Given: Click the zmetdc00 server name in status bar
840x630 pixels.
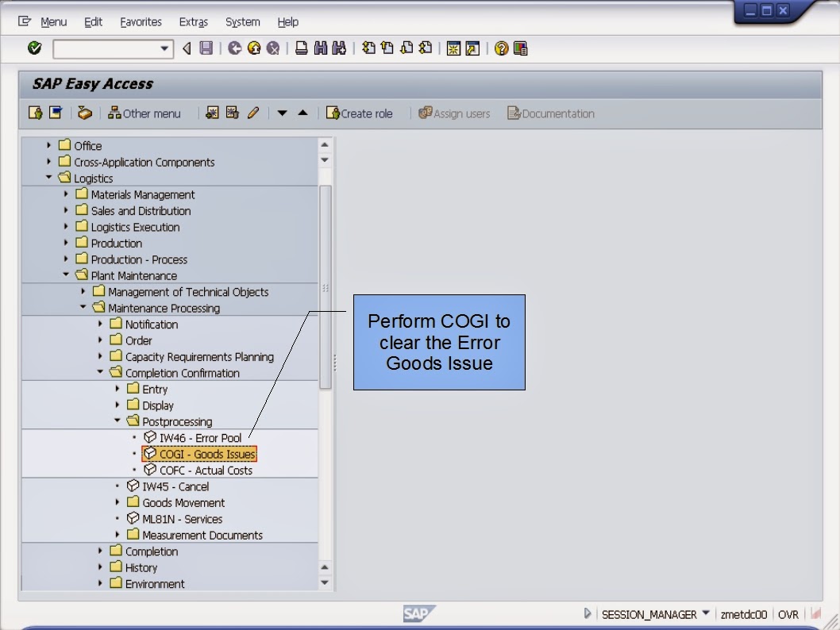Looking at the screenshot, I should pos(744,614).
